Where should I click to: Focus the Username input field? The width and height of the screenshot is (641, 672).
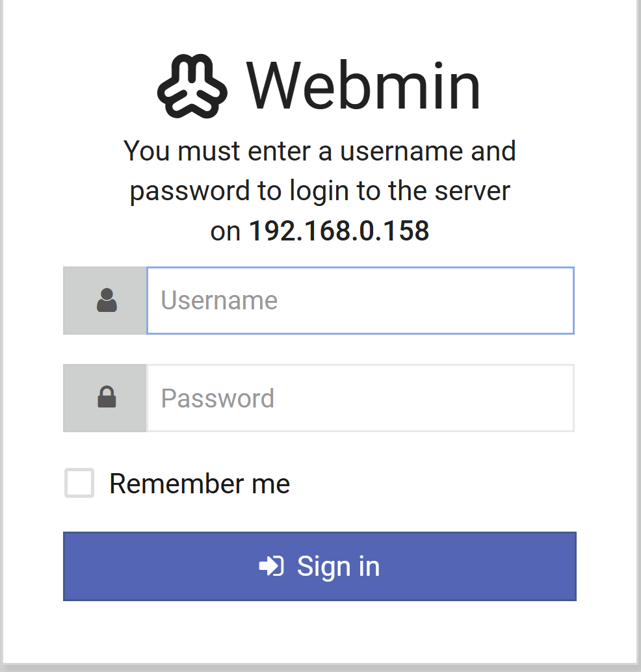(360, 301)
